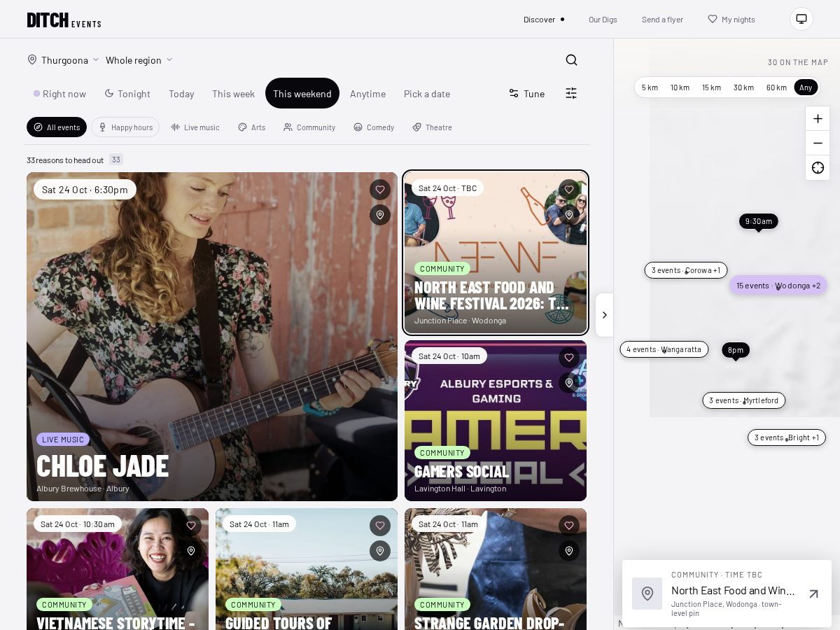Show Guided Tours event on the map
Image resolution: width=840 pixels, height=630 pixels.
coord(380,551)
